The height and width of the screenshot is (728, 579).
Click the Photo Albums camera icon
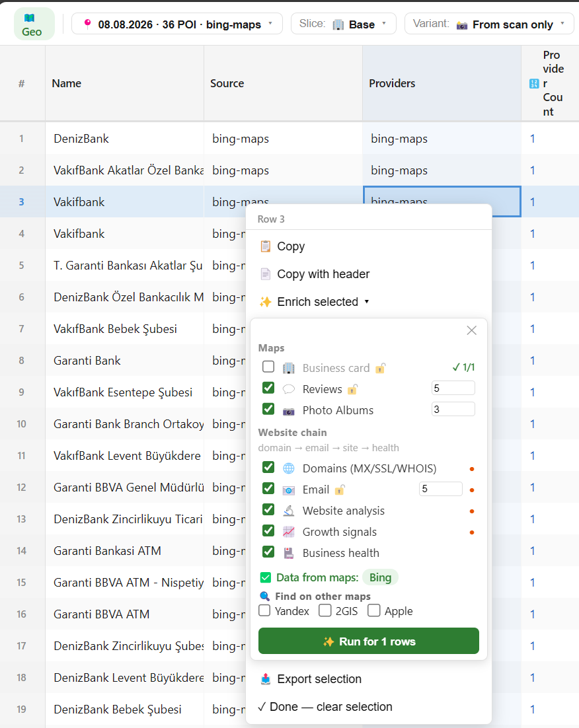click(x=289, y=410)
